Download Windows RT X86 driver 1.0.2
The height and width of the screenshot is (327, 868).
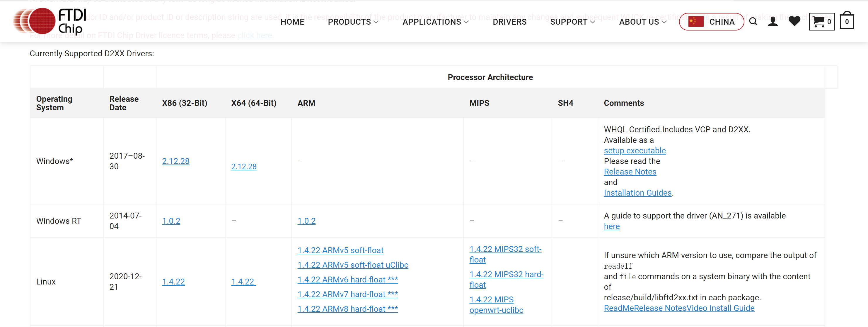tap(171, 221)
